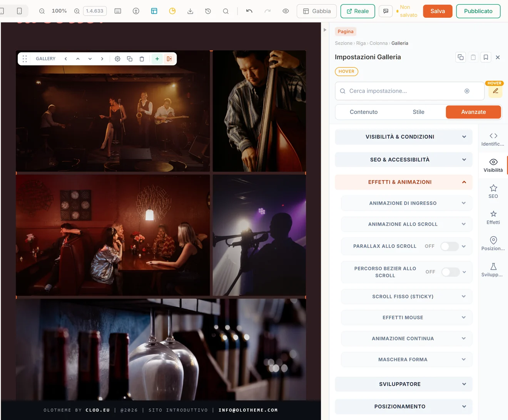Collapse Effetti & Animazioni section
This screenshot has height=420, width=508.
click(404, 182)
